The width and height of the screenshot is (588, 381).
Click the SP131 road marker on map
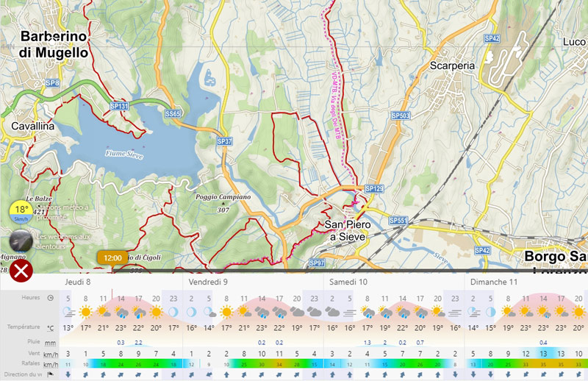click(x=119, y=106)
